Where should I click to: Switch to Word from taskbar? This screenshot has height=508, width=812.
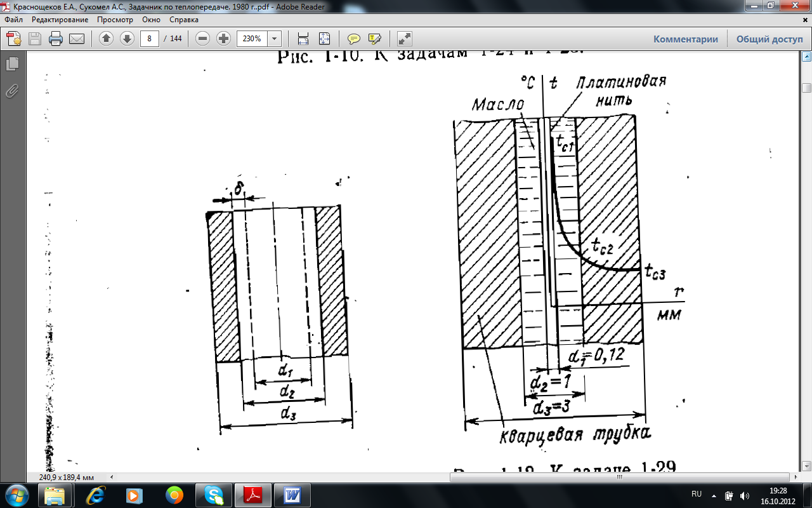pos(293,495)
